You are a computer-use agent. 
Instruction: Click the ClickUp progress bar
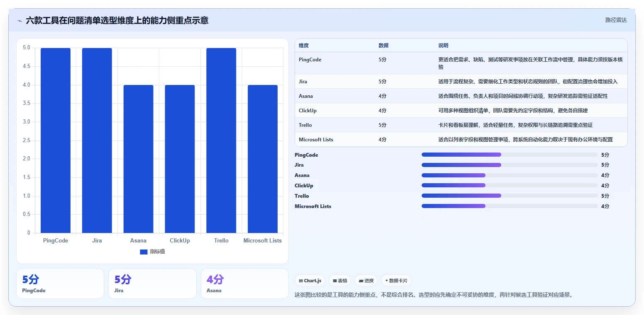[510, 185]
